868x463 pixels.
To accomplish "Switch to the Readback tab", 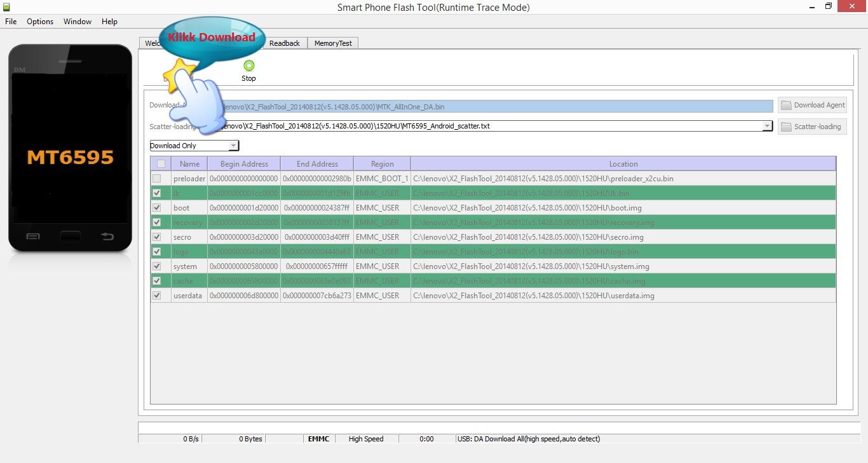I will point(285,43).
